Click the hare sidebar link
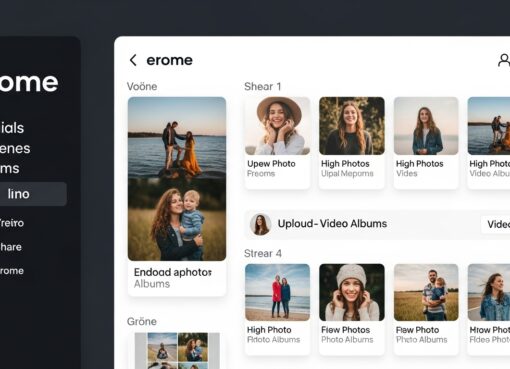510x369 pixels. (11, 247)
